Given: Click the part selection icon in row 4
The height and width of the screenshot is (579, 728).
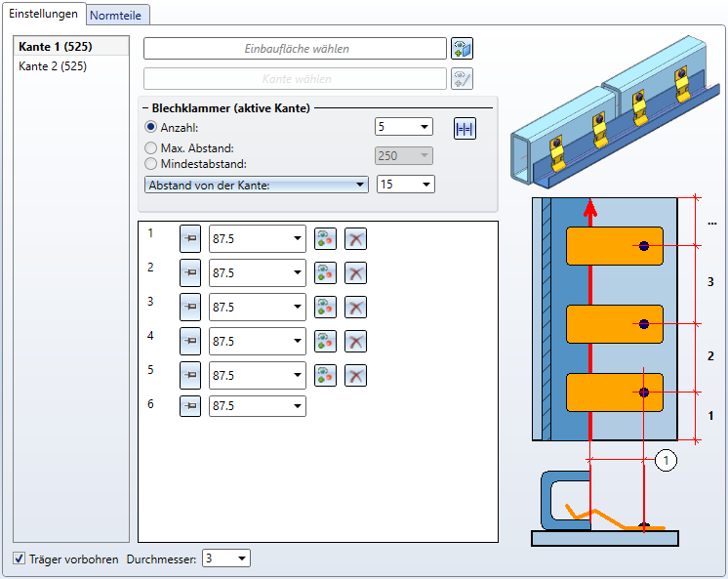Looking at the screenshot, I should [325, 341].
